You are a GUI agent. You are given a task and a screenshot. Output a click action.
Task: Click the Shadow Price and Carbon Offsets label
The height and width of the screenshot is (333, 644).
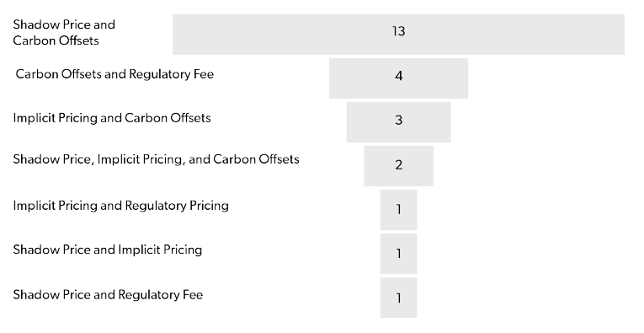[x=64, y=33]
